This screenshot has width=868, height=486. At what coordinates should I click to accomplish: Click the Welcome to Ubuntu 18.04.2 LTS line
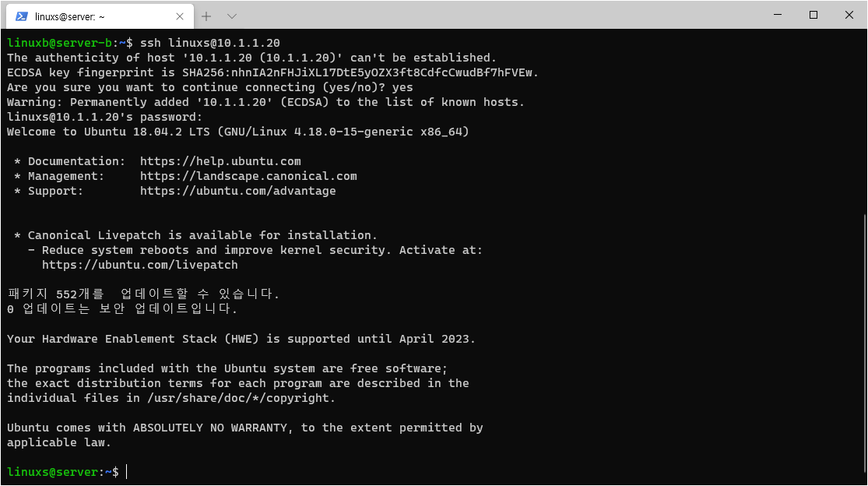point(237,132)
